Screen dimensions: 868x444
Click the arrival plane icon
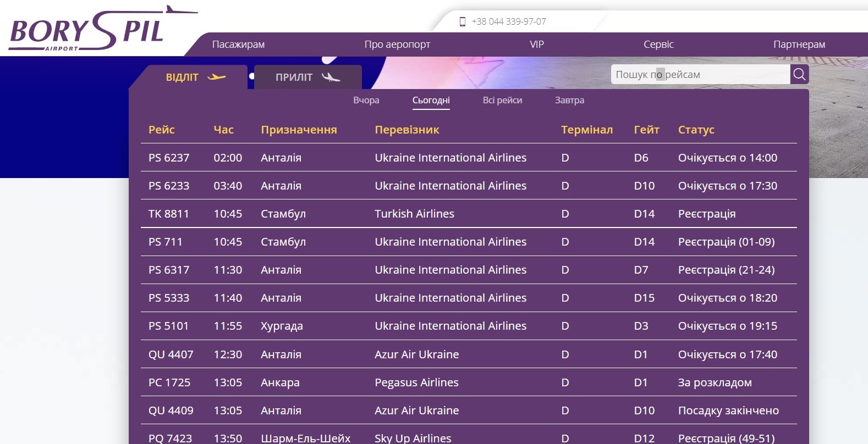point(331,77)
